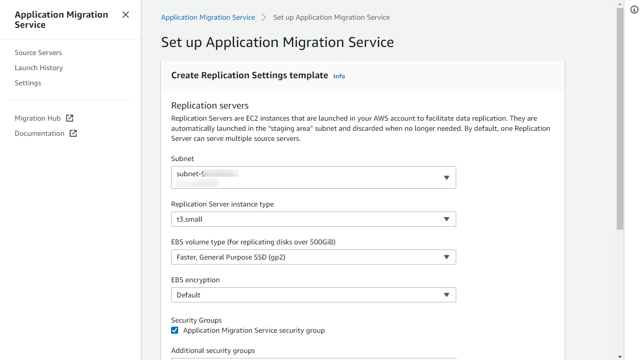Click the 'Subnet' field label
Image resolution: width=644 pixels, height=360 pixels.
[182, 159]
